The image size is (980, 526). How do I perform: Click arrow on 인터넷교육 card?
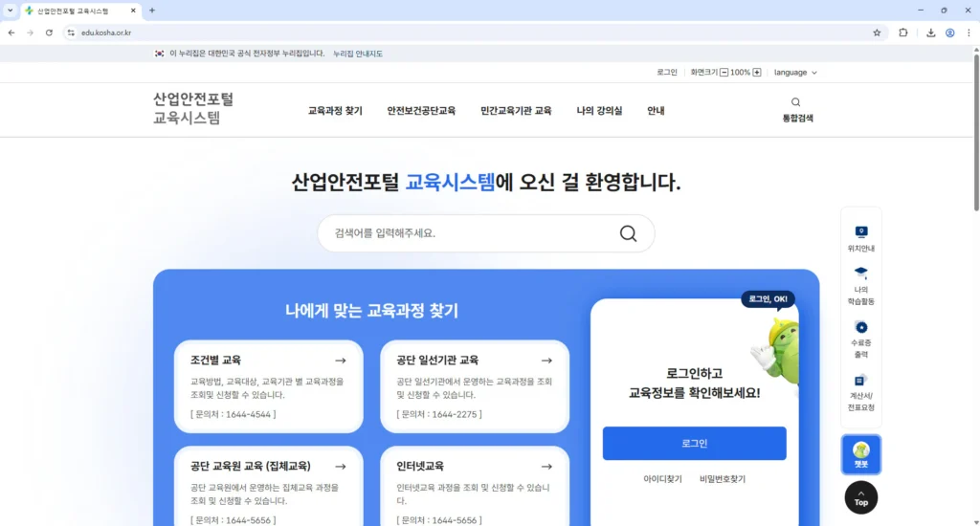click(x=546, y=467)
